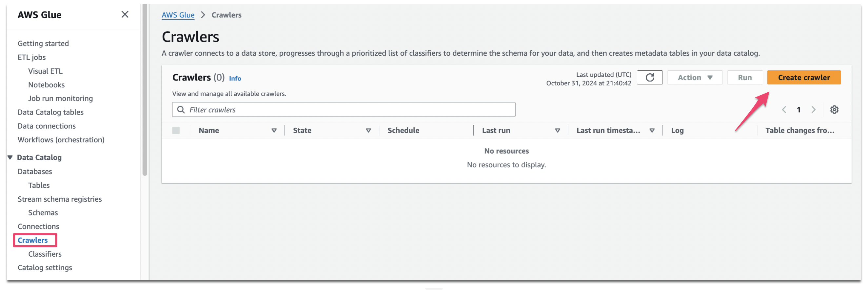The height and width of the screenshot is (290, 868).
Task: Open the Action dropdown
Action: (x=694, y=77)
